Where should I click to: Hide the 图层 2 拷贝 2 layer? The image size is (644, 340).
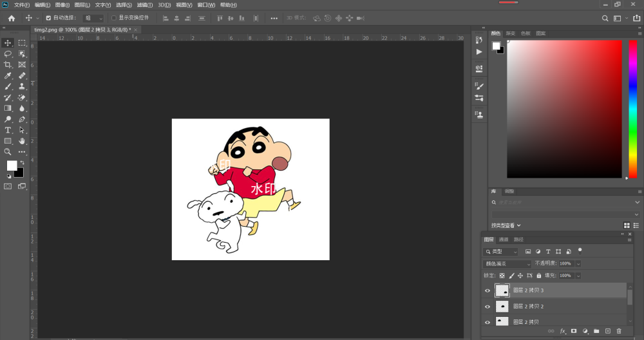(x=488, y=307)
